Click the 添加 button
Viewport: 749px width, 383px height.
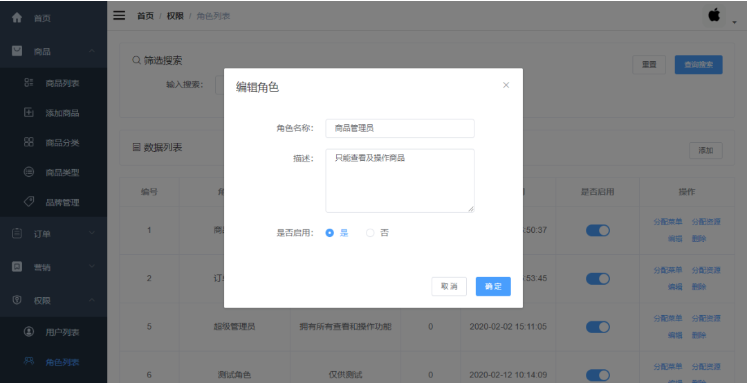click(706, 150)
